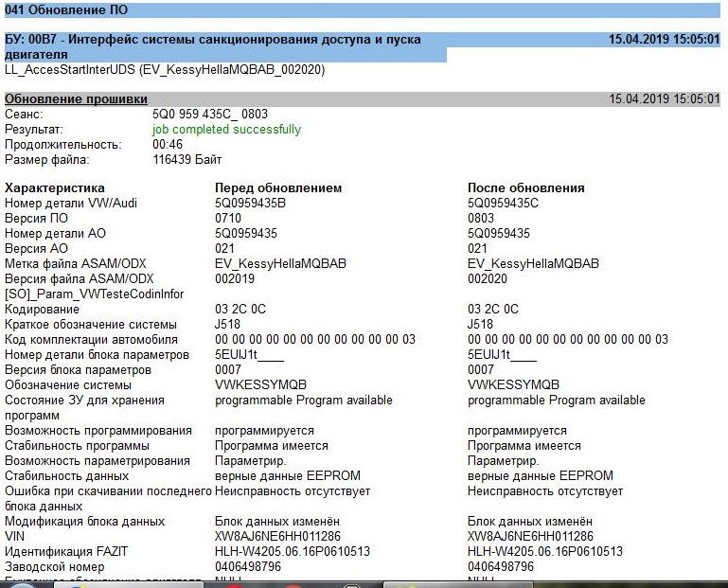Select the green 'job completed successfully' result
Screen dimensions: 728x588
click(x=226, y=129)
